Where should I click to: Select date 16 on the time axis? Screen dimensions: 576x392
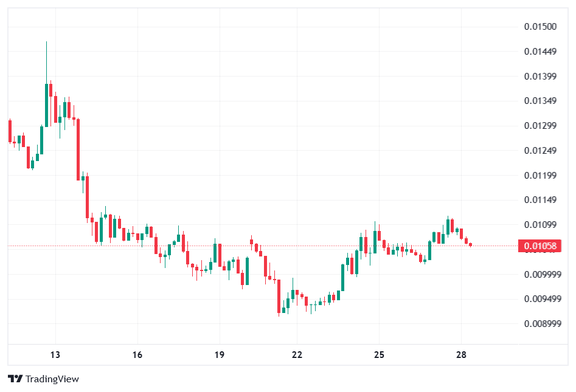click(x=137, y=355)
